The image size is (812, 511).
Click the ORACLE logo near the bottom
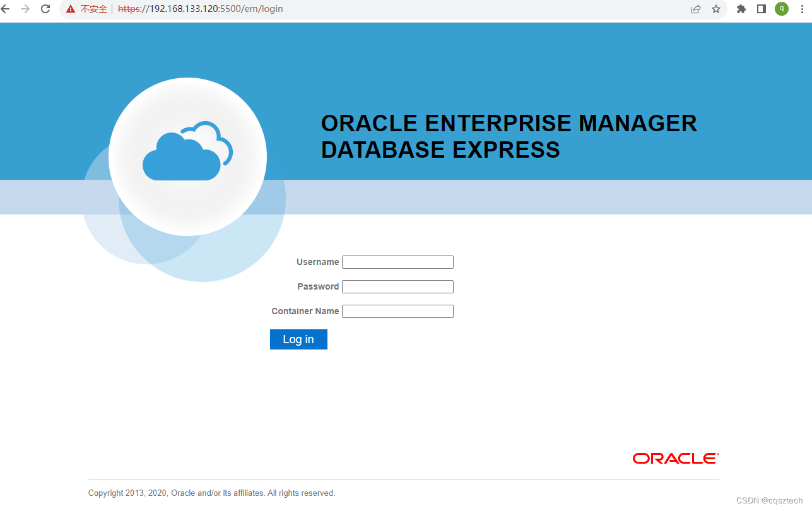tap(674, 458)
